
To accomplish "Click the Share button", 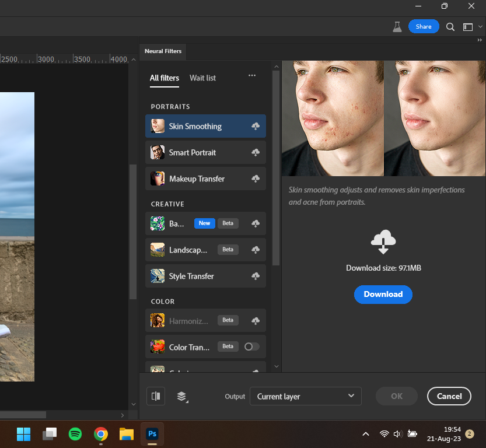I will (x=424, y=27).
